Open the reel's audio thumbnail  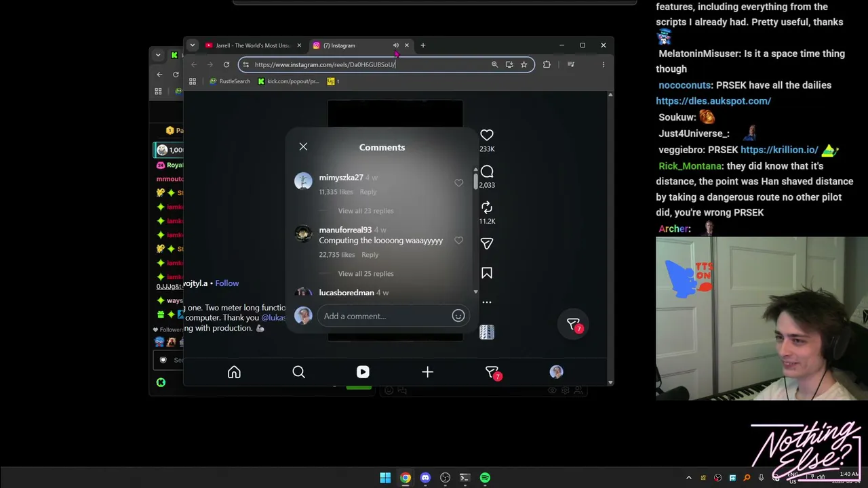point(487,332)
